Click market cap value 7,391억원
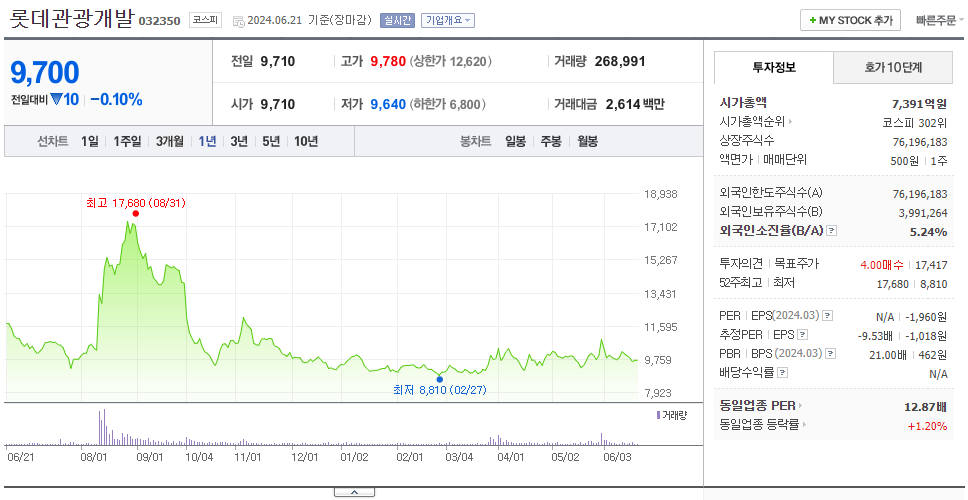The image size is (968, 500). (x=920, y=104)
